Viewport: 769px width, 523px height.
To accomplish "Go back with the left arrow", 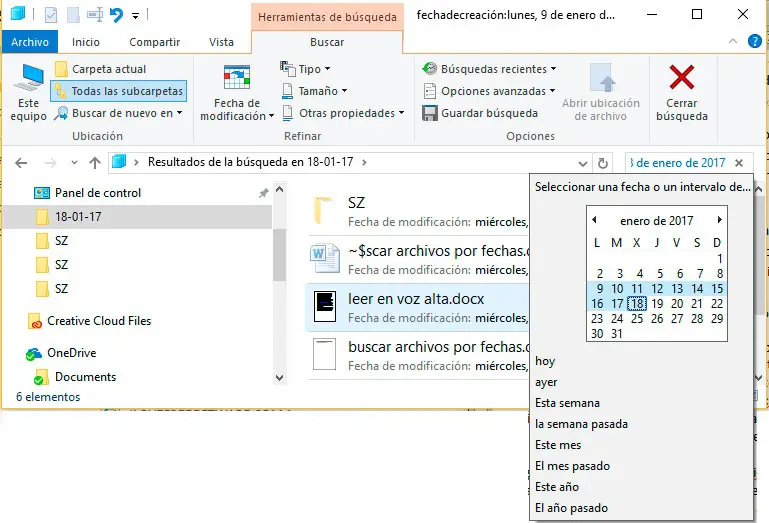I will tap(21, 162).
